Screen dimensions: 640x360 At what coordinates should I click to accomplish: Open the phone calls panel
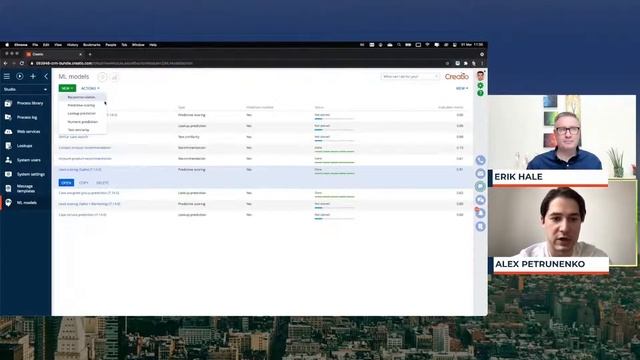(480, 160)
